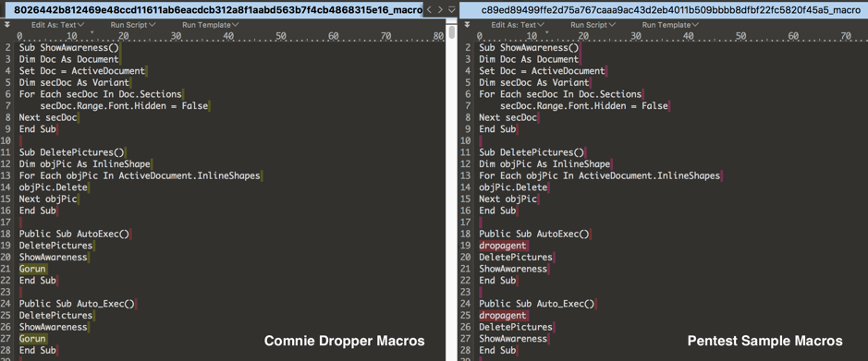Click the highlighted 'dropagent' on line 19
Viewport: 868px width, 361px height.
(x=503, y=246)
